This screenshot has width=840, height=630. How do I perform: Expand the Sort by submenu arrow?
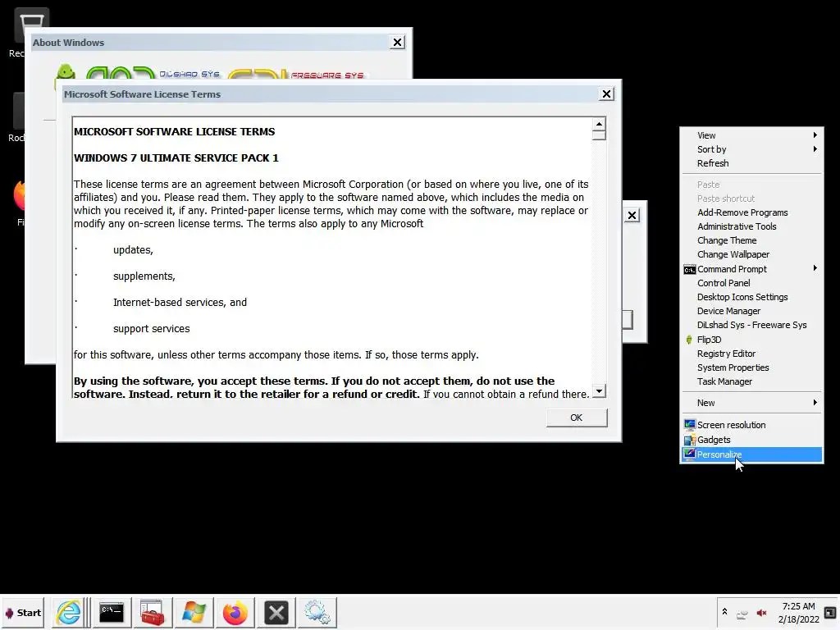[x=815, y=149]
